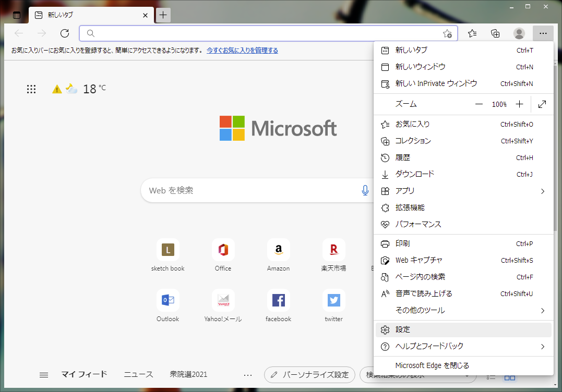Open the feed hamburger menu icon
The image size is (562, 392).
(44, 375)
